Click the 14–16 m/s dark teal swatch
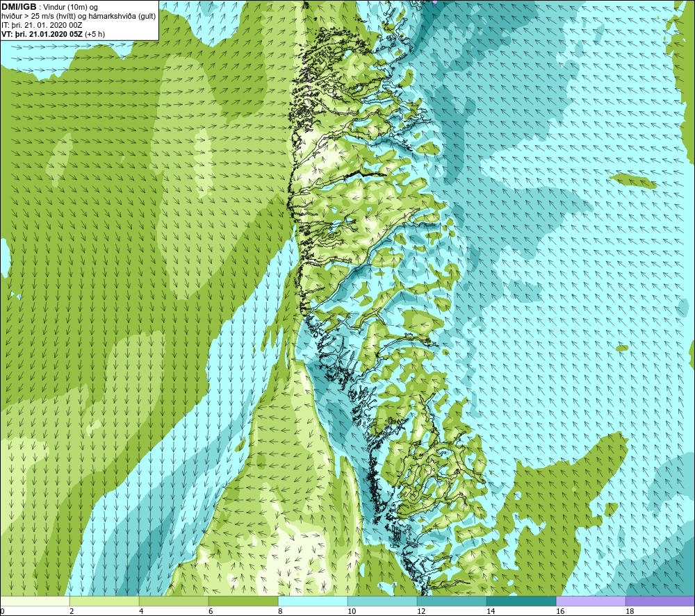Image resolution: width=695 pixels, height=616 pixels. coord(521,601)
